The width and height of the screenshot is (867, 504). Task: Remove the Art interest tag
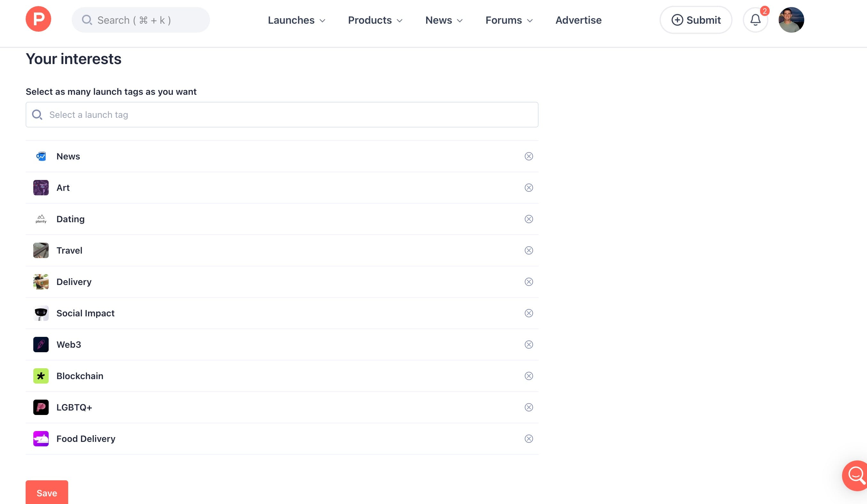[529, 188]
